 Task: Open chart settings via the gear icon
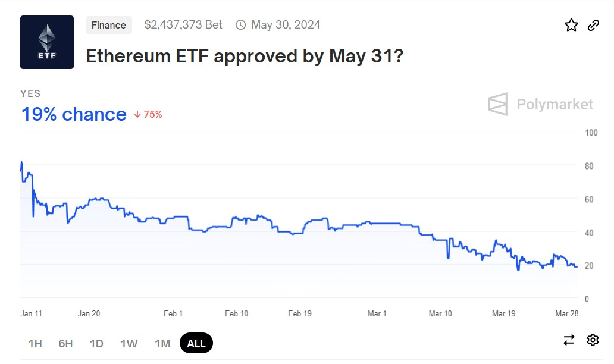point(593,340)
